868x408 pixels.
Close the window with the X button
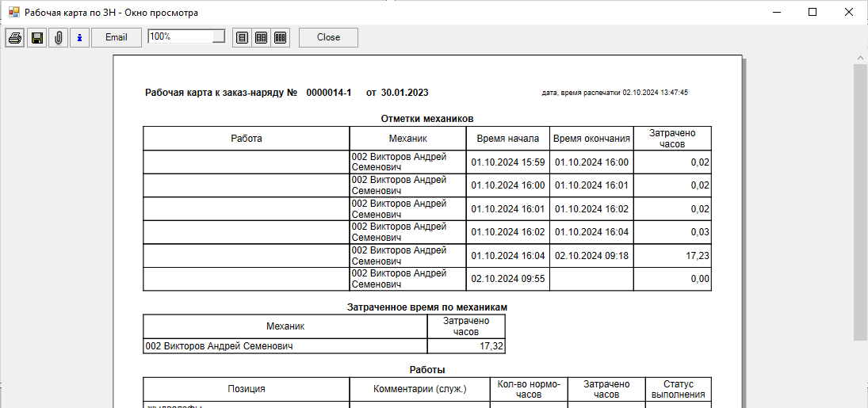click(849, 13)
